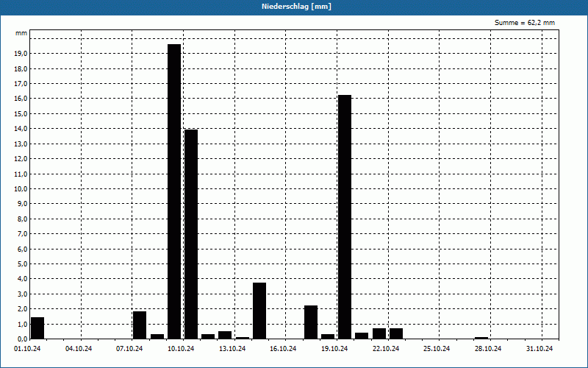The image size is (588, 368).
Task: Click the y-axis value 19,0
Action: pyautogui.click(x=21, y=54)
